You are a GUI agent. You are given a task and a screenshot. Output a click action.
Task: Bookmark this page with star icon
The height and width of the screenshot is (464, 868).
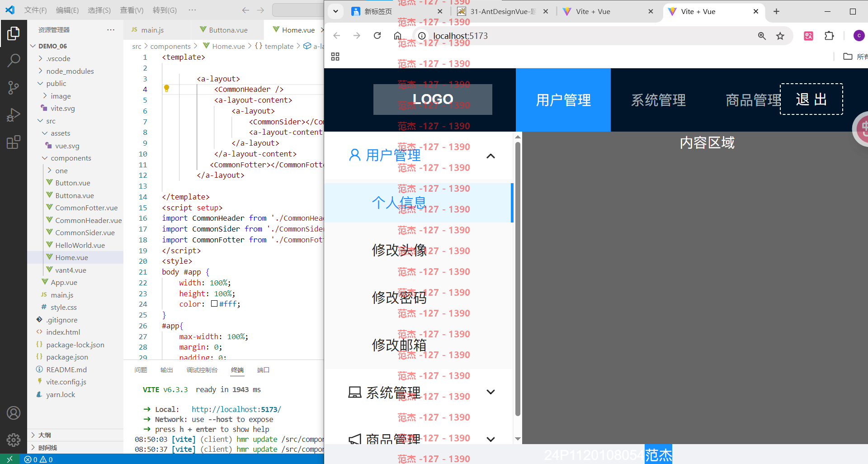[x=780, y=36]
